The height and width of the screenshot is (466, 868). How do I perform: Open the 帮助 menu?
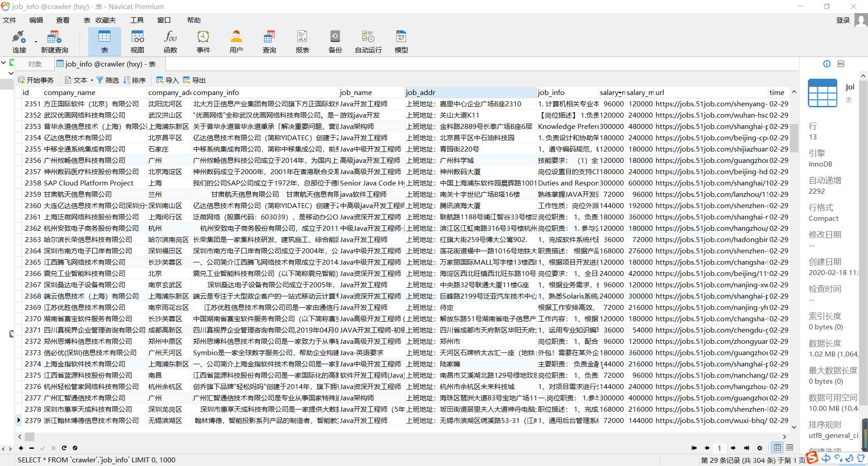pos(194,20)
